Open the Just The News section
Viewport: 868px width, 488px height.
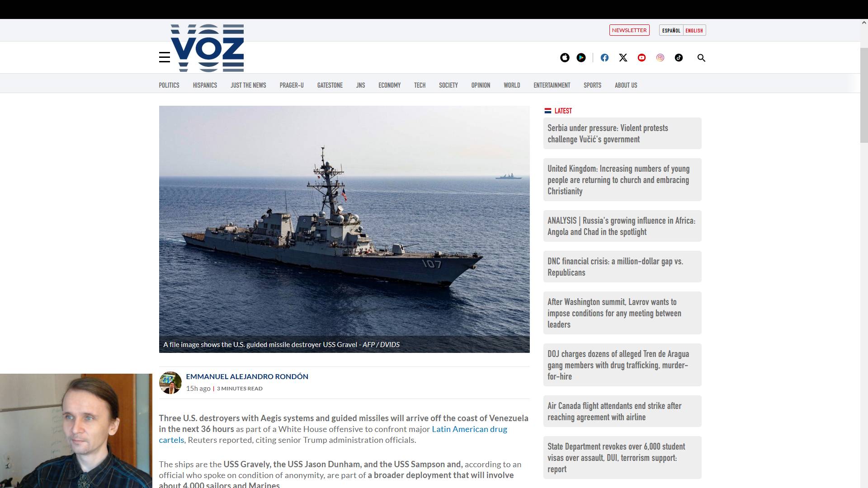tap(248, 85)
